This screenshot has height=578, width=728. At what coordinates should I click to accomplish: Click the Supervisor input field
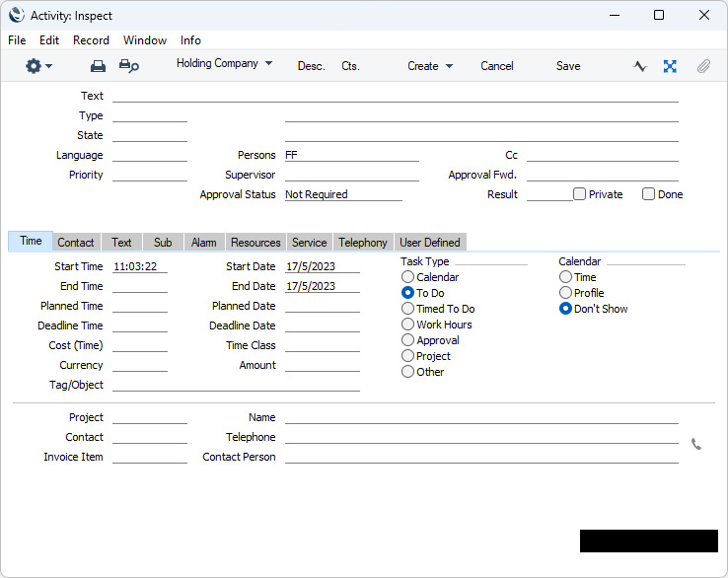coord(352,175)
